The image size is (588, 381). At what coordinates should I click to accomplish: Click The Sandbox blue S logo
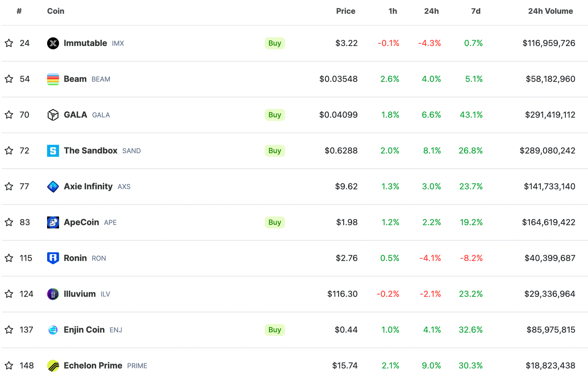pyautogui.click(x=53, y=151)
